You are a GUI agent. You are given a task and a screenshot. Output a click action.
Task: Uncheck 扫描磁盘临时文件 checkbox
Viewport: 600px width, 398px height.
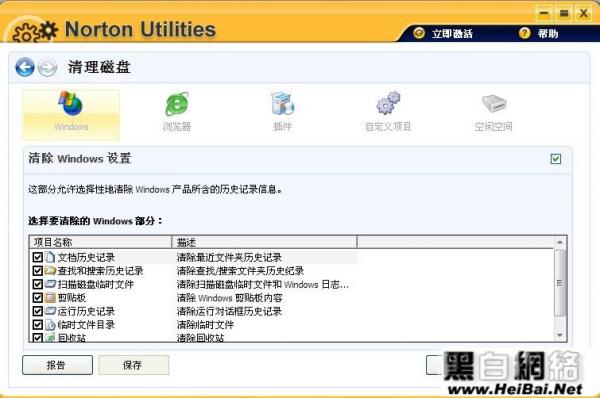pos(38,284)
